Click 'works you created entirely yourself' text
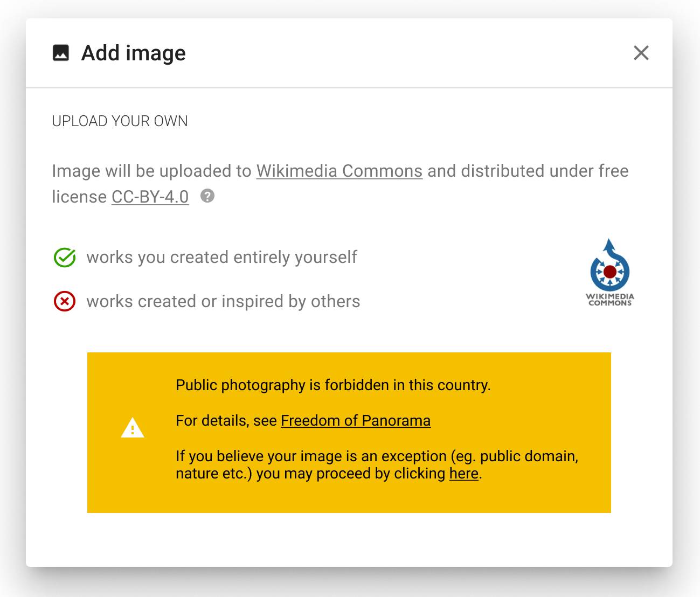Viewport: 700px width, 597px height. click(221, 257)
